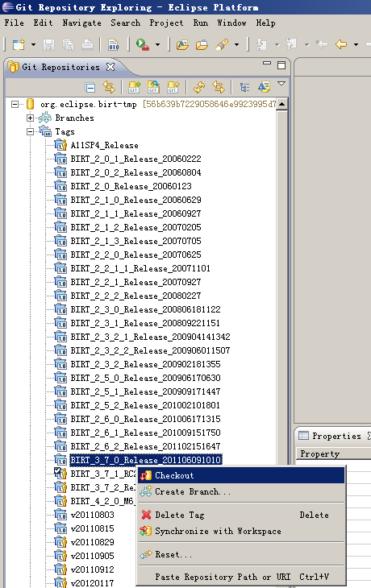
Task: Click the tree scrollbar up arrow
Action: (282, 104)
